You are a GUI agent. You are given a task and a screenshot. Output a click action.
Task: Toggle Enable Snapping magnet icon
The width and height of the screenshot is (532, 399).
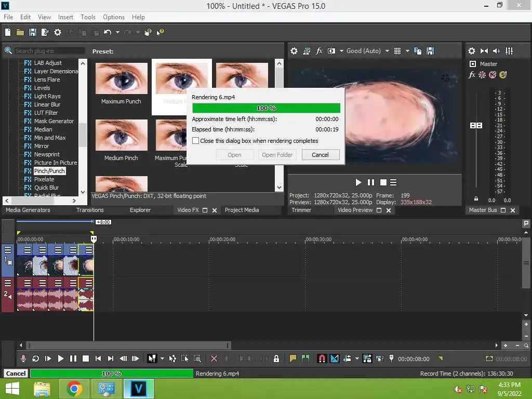(x=322, y=358)
